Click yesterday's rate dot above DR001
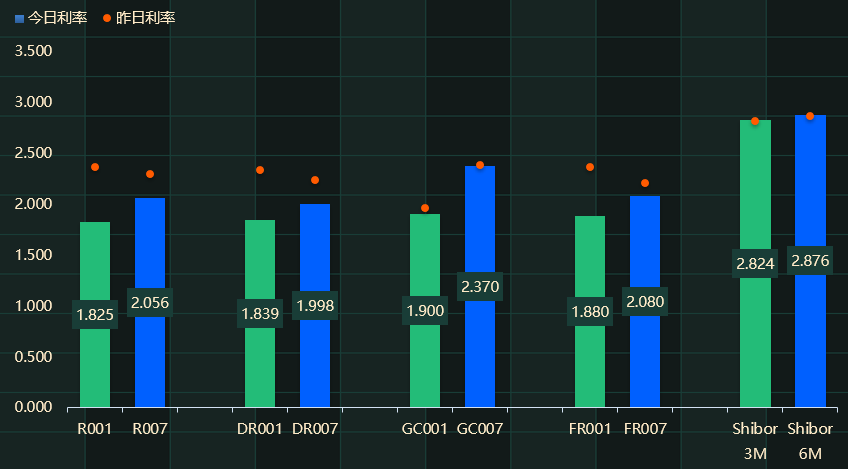The image size is (848, 469). pos(260,170)
